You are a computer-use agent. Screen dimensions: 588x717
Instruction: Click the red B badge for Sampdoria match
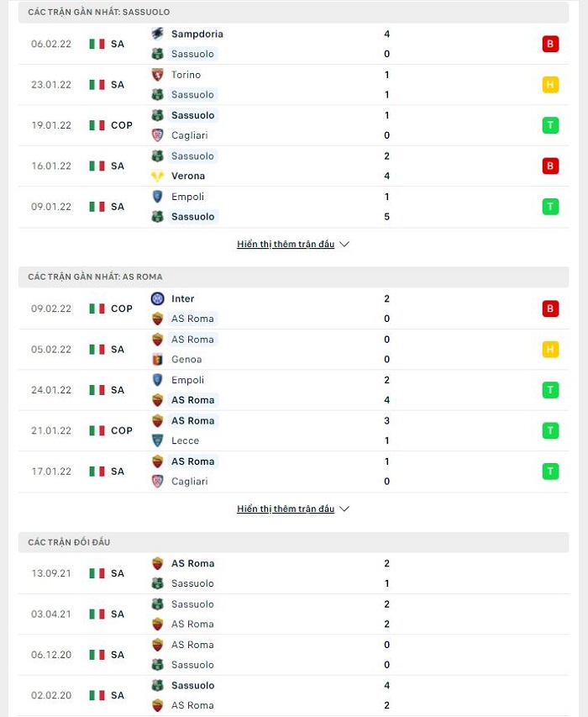550,44
